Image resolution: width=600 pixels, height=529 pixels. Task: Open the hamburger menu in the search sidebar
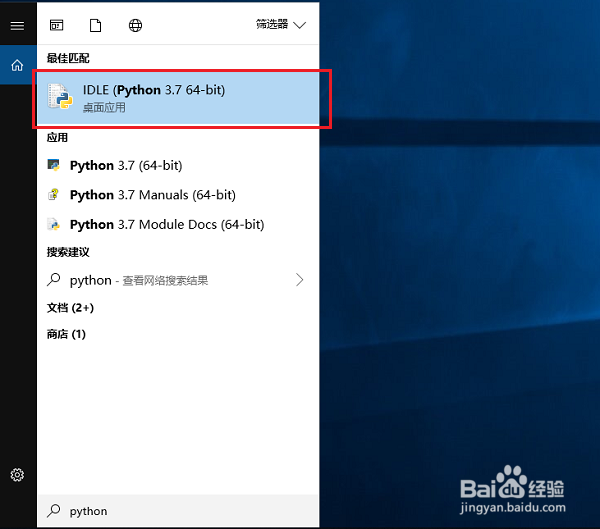point(17,26)
